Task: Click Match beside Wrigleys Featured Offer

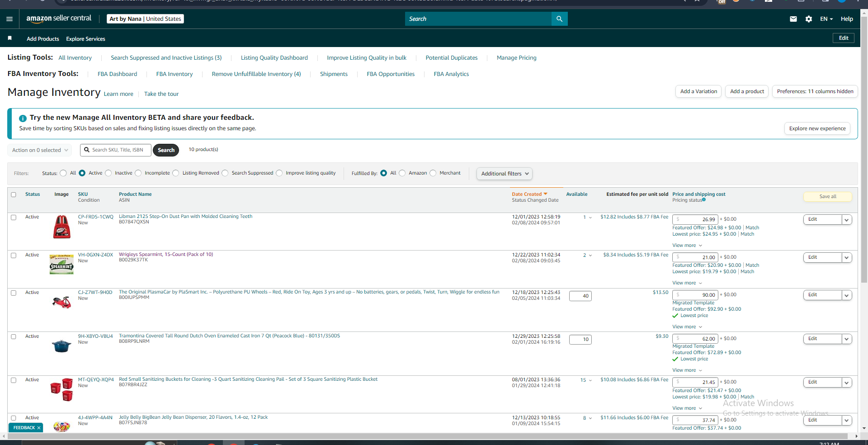Action: [752, 265]
